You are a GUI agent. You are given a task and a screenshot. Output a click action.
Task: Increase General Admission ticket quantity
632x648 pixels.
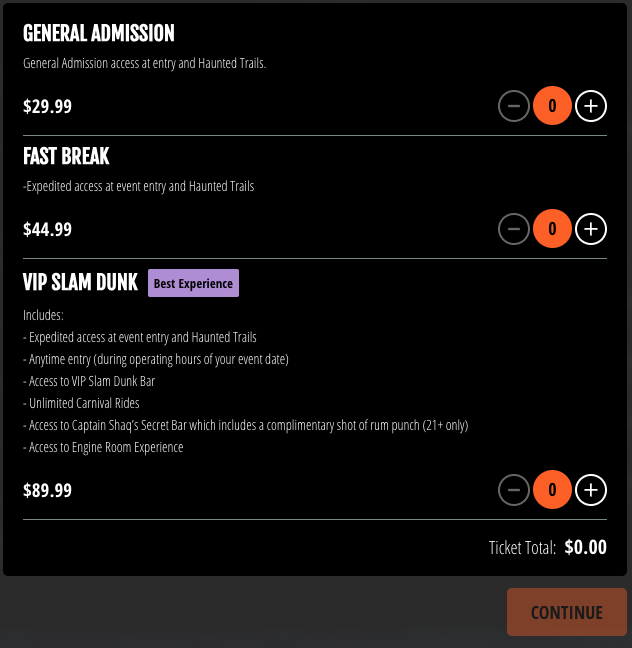click(x=591, y=106)
